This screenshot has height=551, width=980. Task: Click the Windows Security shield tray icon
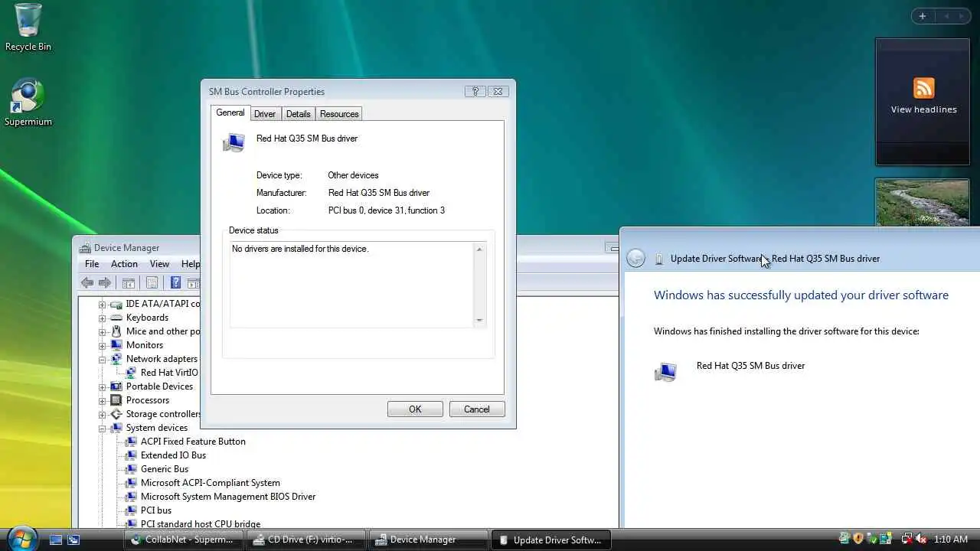(858, 540)
